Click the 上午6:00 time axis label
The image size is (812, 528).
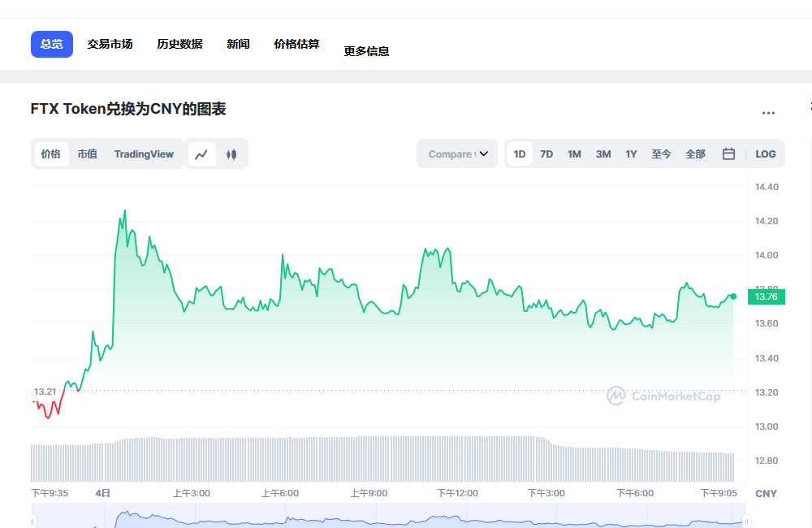(x=280, y=493)
